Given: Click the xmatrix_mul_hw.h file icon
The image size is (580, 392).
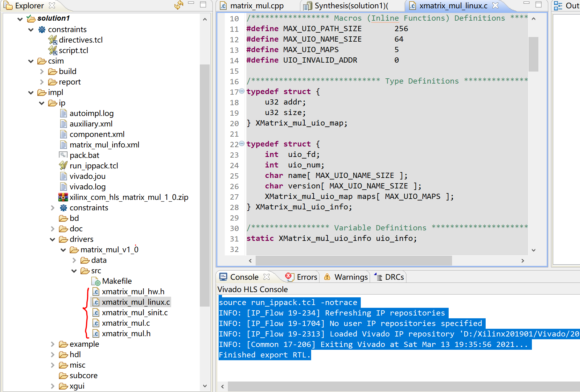Looking at the screenshot, I should (96, 291).
